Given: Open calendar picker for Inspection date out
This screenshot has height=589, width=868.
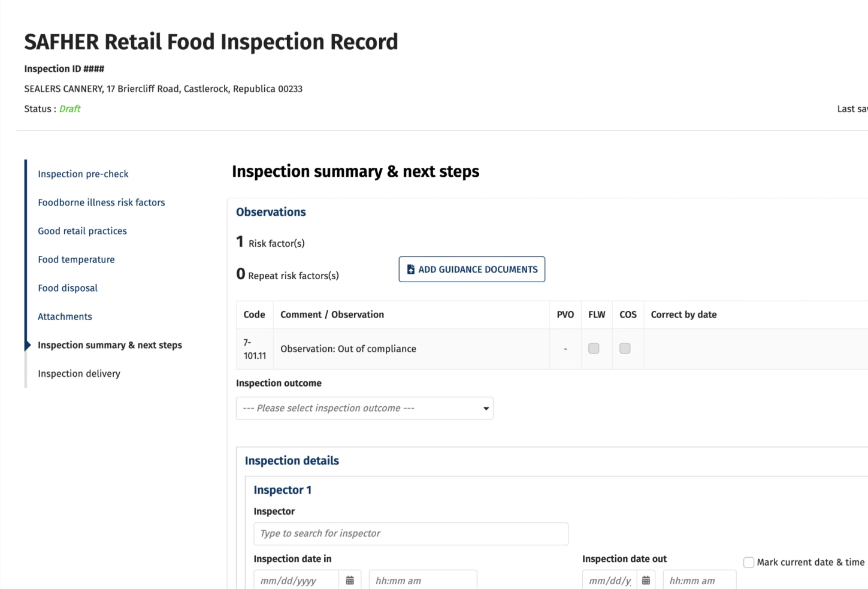Looking at the screenshot, I should pos(646,579).
